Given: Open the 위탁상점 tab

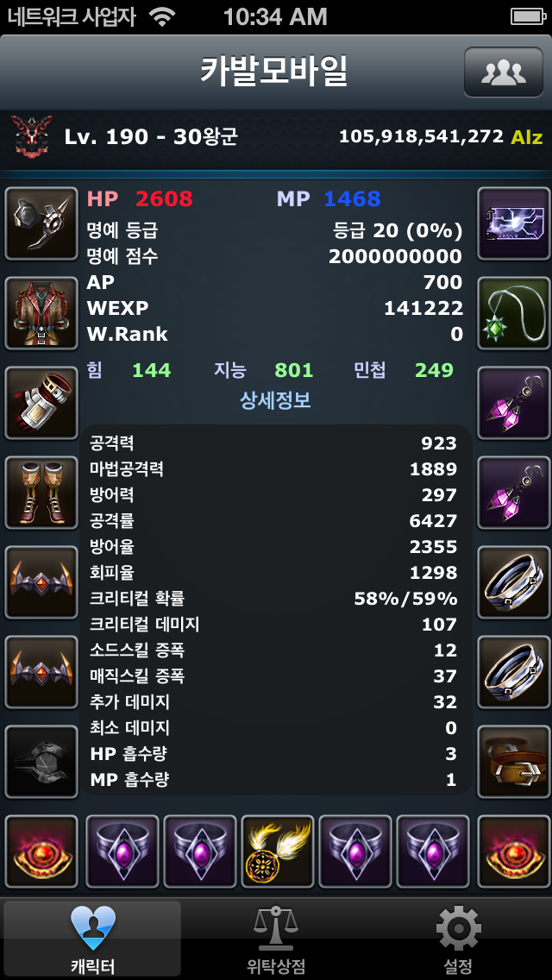Looking at the screenshot, I should click(x=276, y=939).
